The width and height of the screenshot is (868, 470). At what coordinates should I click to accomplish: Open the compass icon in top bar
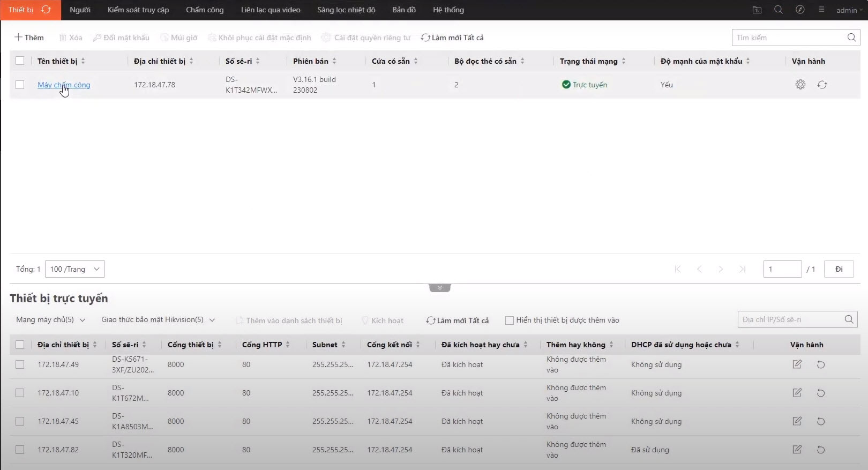(800, 10)
